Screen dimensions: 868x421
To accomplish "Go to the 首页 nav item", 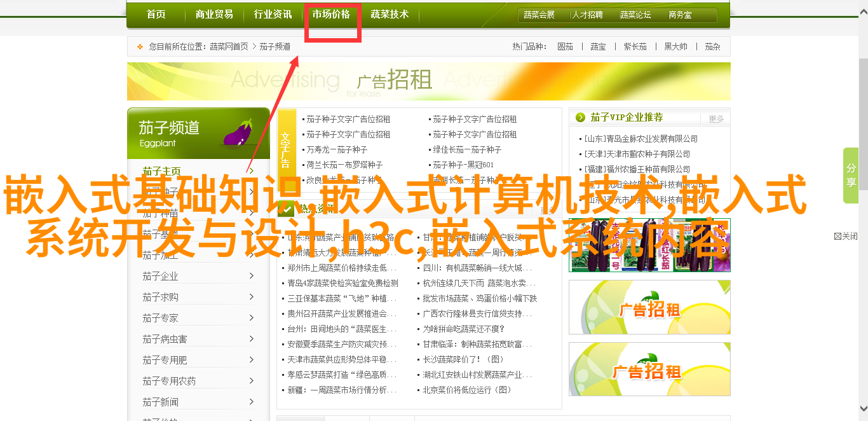I will tap(156, 14).
